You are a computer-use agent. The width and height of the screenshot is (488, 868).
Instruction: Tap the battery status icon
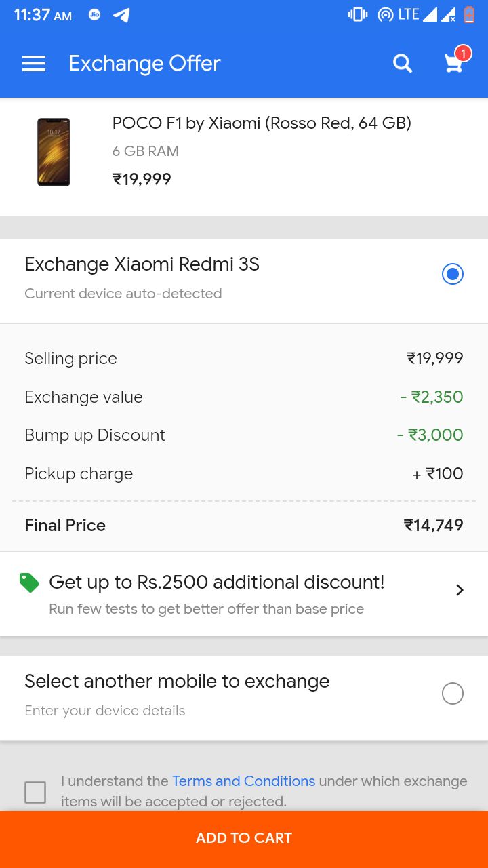[x=469, y=14]
